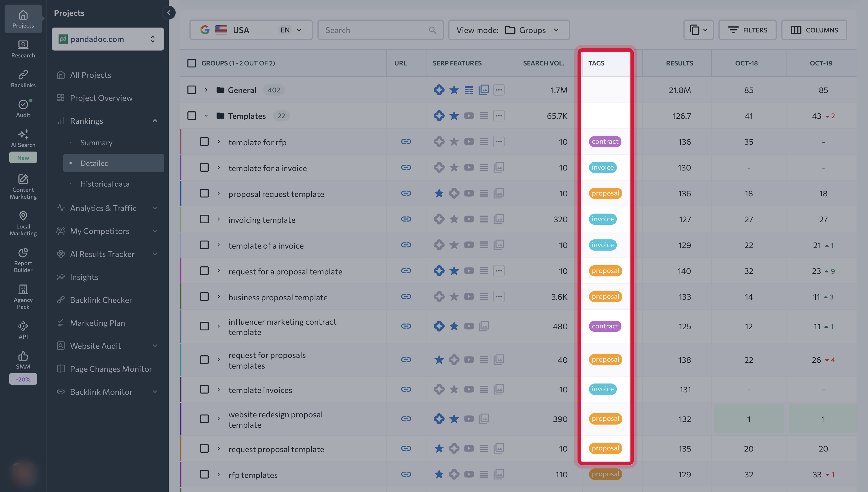Click URL link icon for template invoices
Viewport: 868px width, 492px height.
coord(406,389)
